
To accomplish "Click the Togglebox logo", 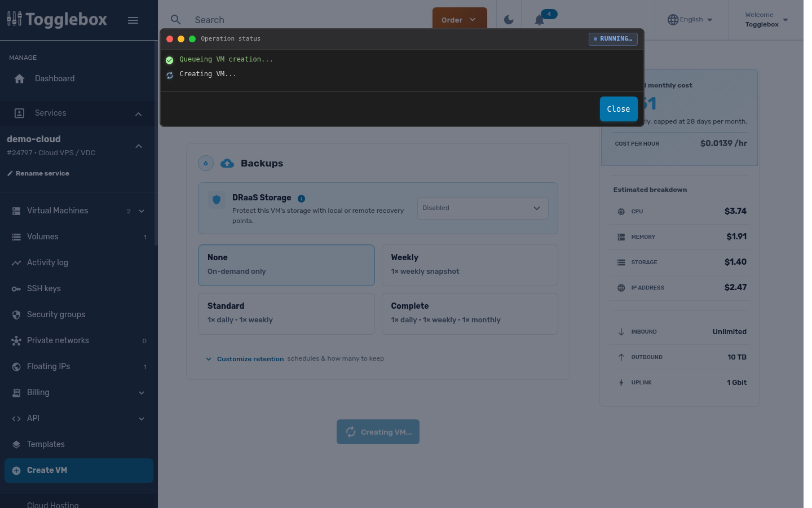I will [57, 20].
